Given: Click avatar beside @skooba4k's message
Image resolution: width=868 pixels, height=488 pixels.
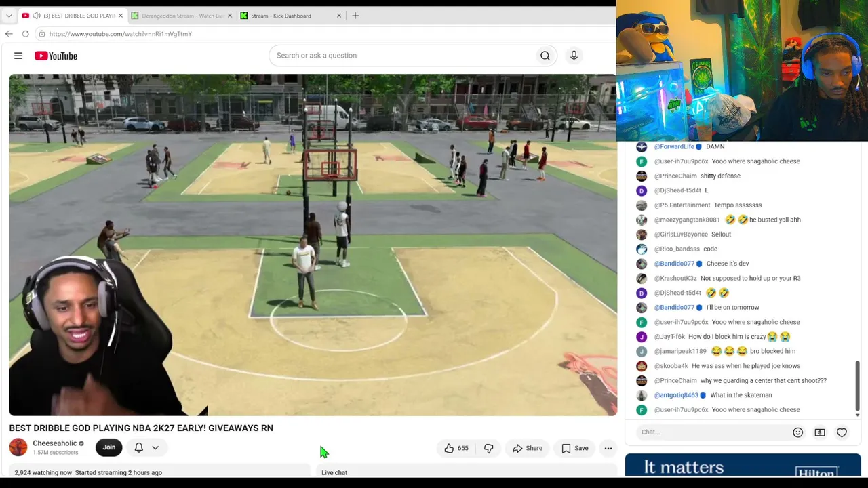Looking at the screenshot, I should tap(642, 366).
